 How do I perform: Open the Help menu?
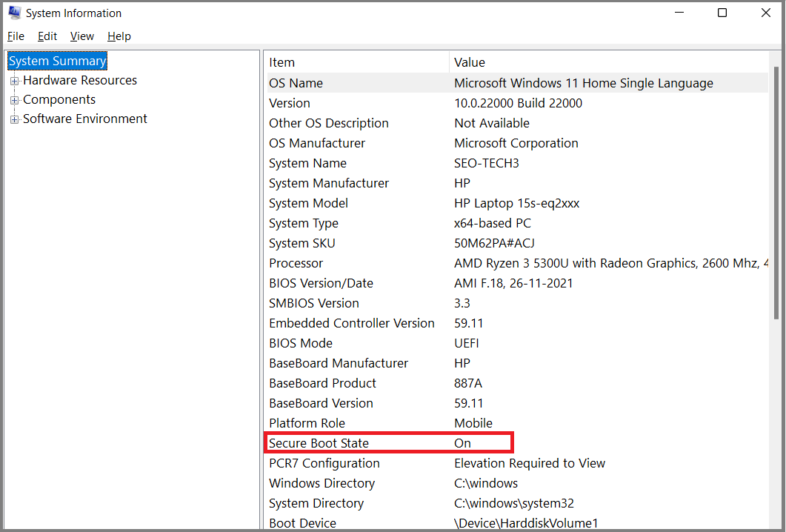tap(119, 36)
